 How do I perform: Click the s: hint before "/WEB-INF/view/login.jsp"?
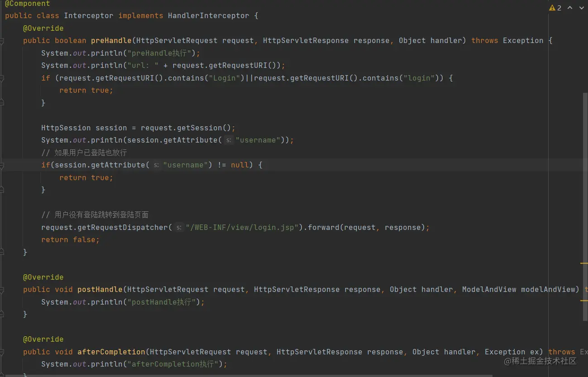(179, 228)
